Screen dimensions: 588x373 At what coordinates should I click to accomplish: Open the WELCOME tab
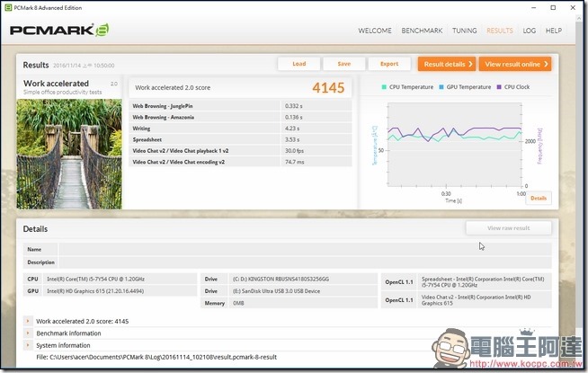click(x=375, y=31)
